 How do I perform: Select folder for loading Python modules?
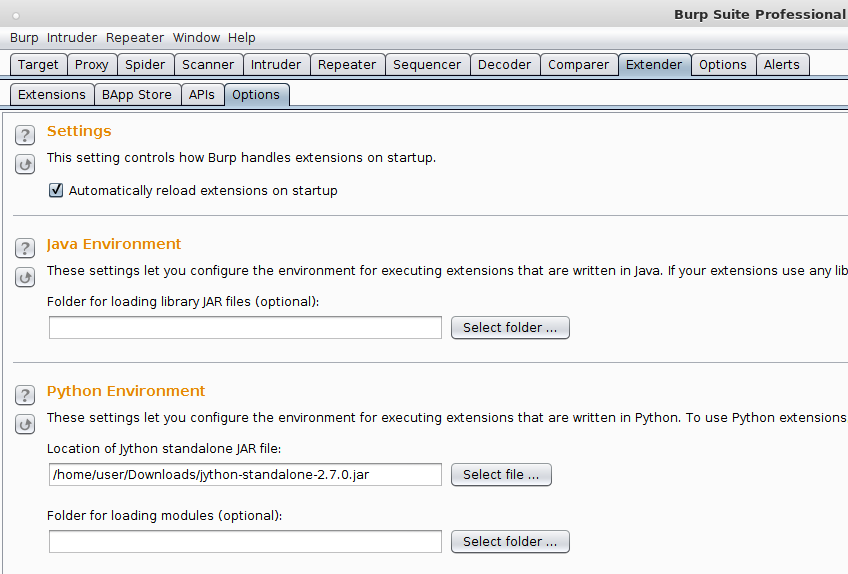(510, 542)
